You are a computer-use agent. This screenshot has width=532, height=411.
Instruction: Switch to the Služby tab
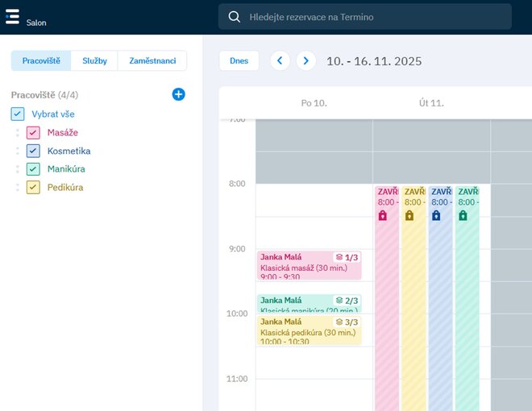pyautogui.click(x=94, y=60)
